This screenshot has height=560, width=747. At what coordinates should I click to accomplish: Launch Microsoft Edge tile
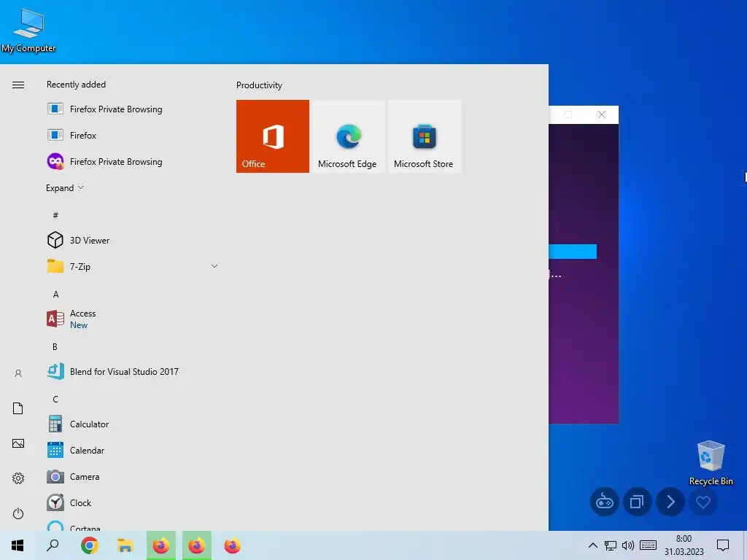click(347, 136)
